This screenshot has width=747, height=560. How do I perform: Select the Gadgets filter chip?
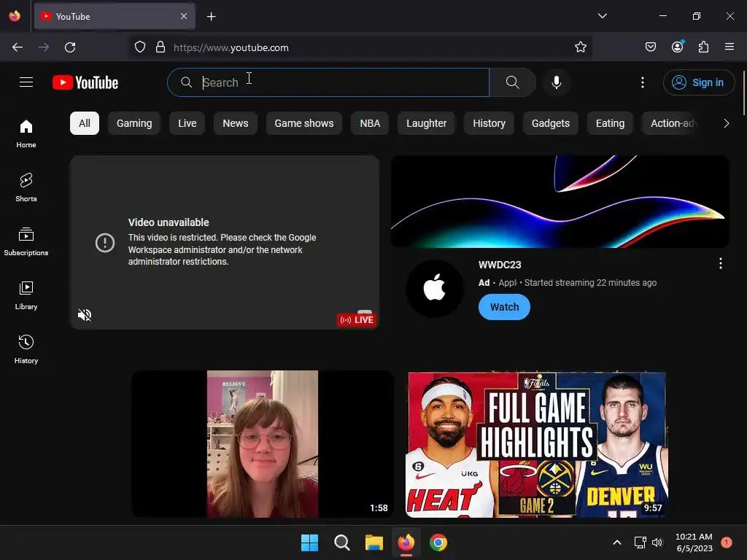coord(550,123)
